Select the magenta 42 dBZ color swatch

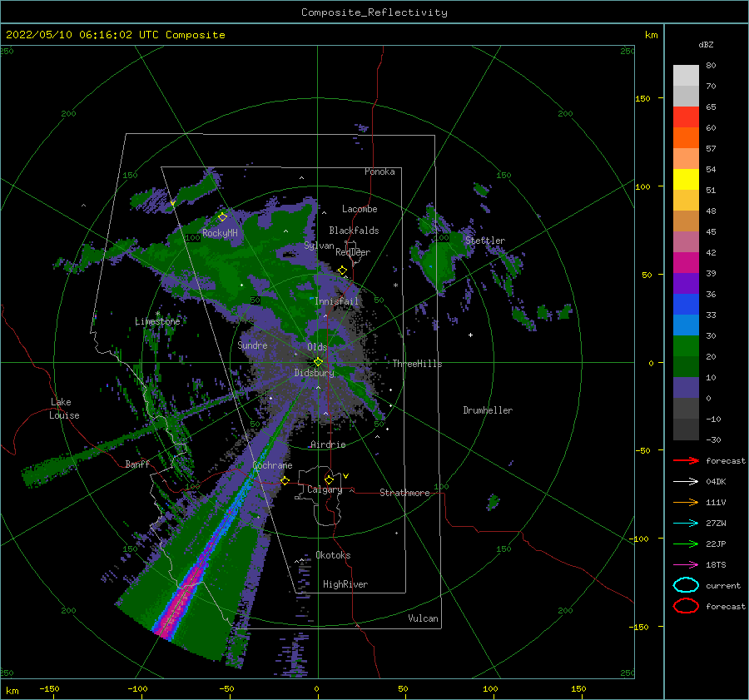686,263
